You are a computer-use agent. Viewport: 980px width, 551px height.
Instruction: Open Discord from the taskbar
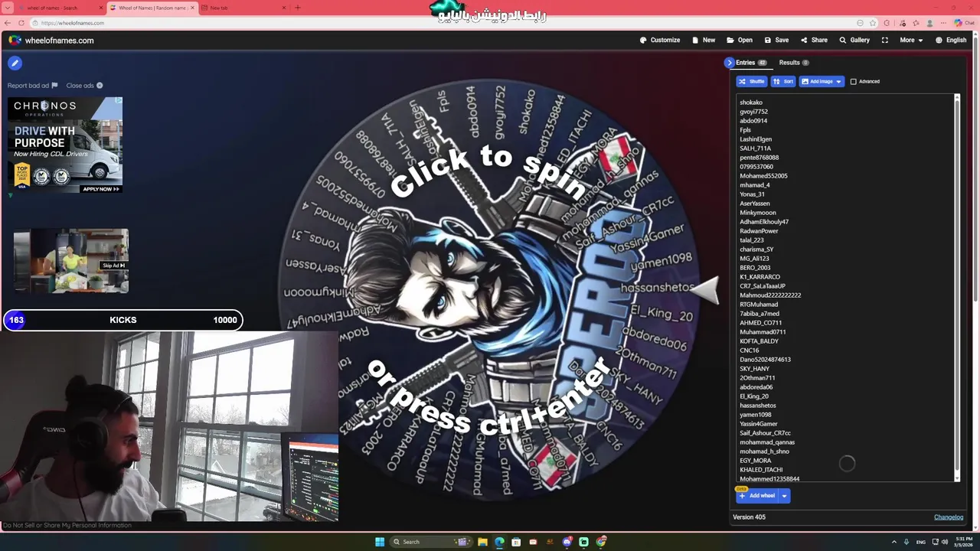pyautogui.click(x=567, y=542)
